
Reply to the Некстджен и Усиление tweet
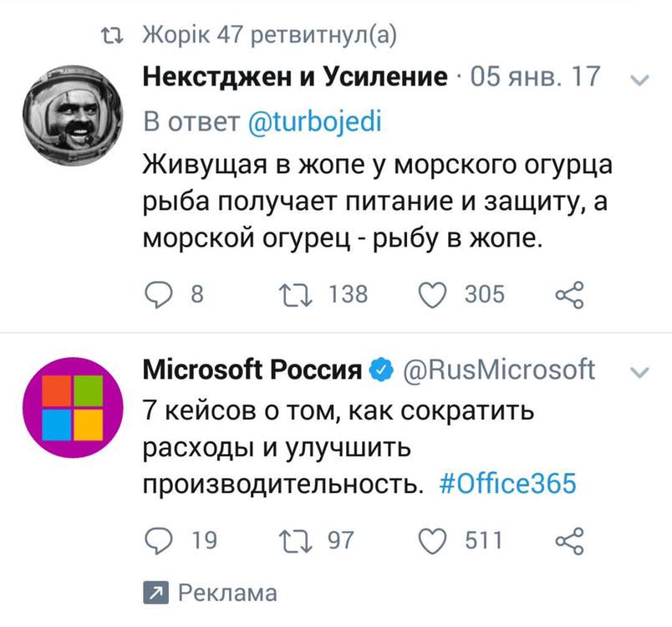159,293
